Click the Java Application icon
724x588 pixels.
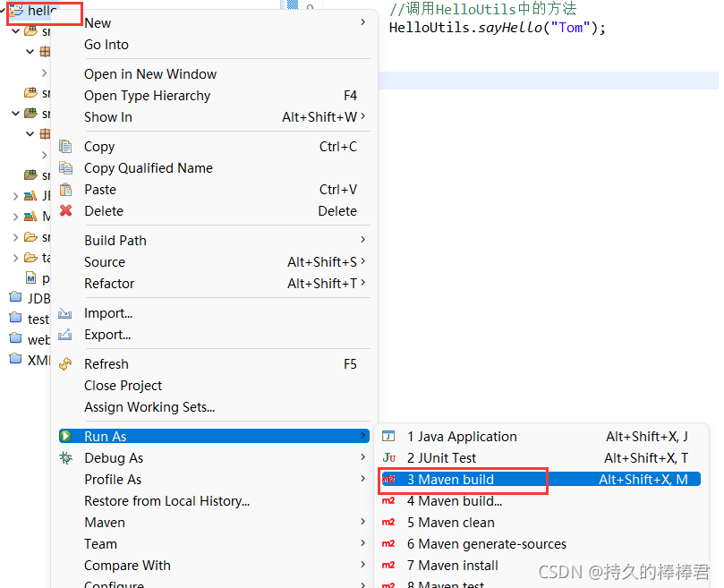(x=388, y=436)
